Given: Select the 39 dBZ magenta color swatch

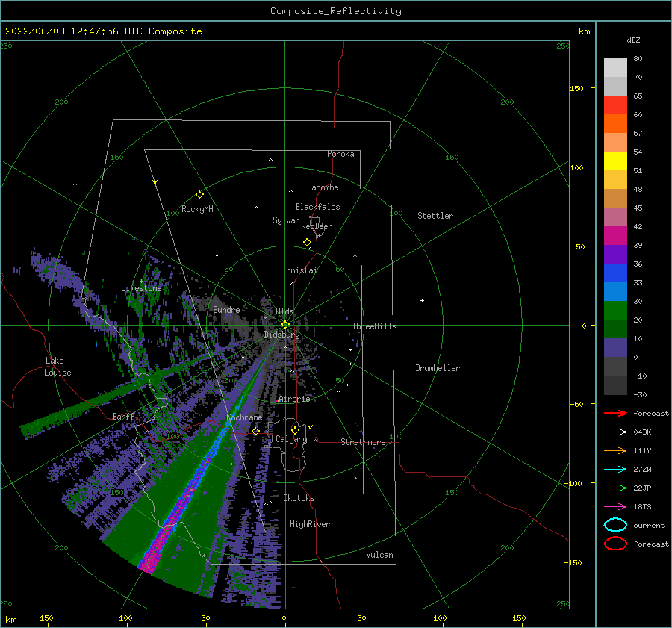Looking at the screenshot, I should click(615, 236).
